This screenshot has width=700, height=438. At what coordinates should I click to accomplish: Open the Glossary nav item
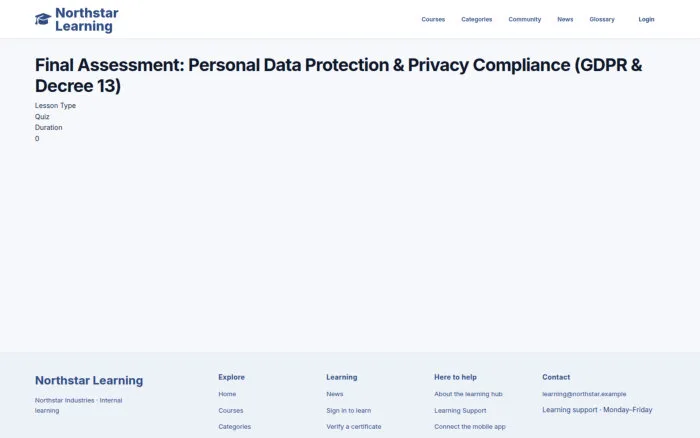pyautogui.click(x=602, y=19)
